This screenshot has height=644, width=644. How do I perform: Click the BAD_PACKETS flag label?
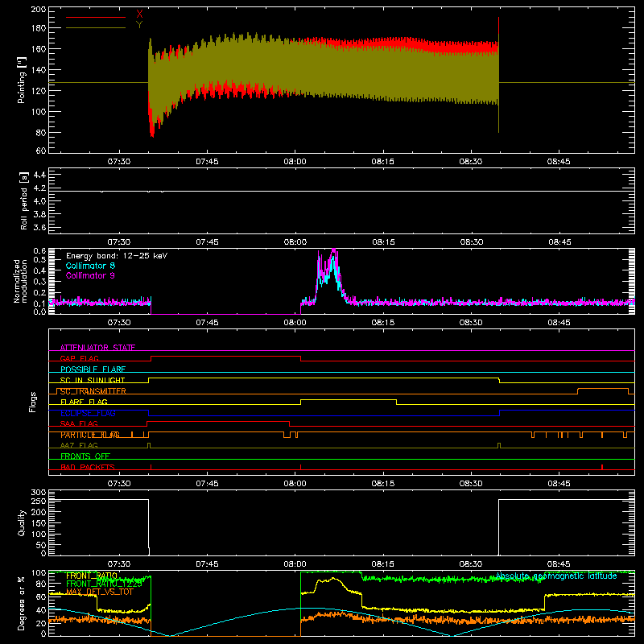88,467
